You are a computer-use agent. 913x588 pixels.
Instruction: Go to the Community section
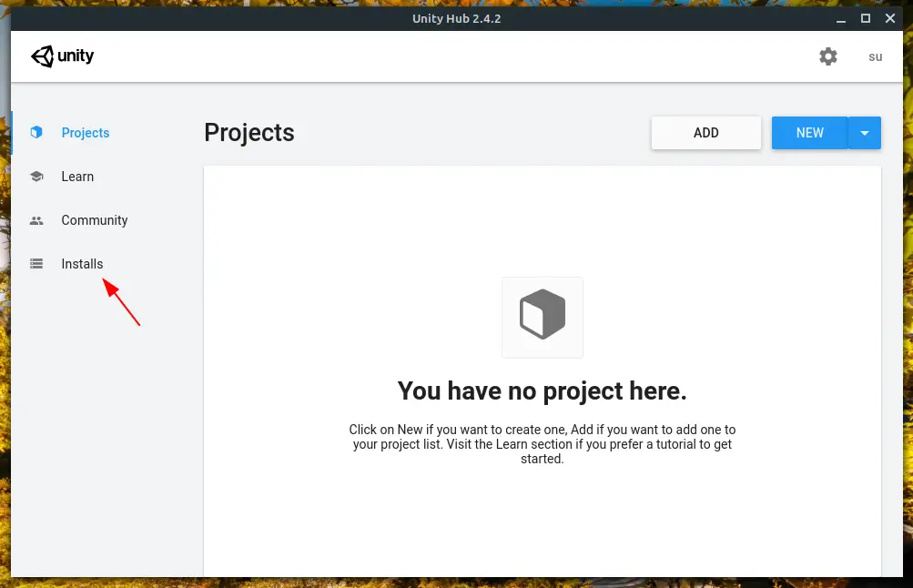pyautogui.click(x=95, y=220)
